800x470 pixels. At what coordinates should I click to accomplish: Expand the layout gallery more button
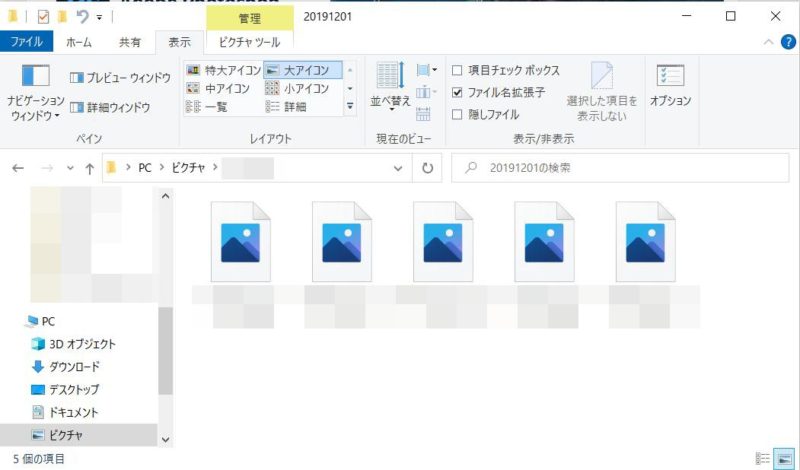tap(350, 106)
